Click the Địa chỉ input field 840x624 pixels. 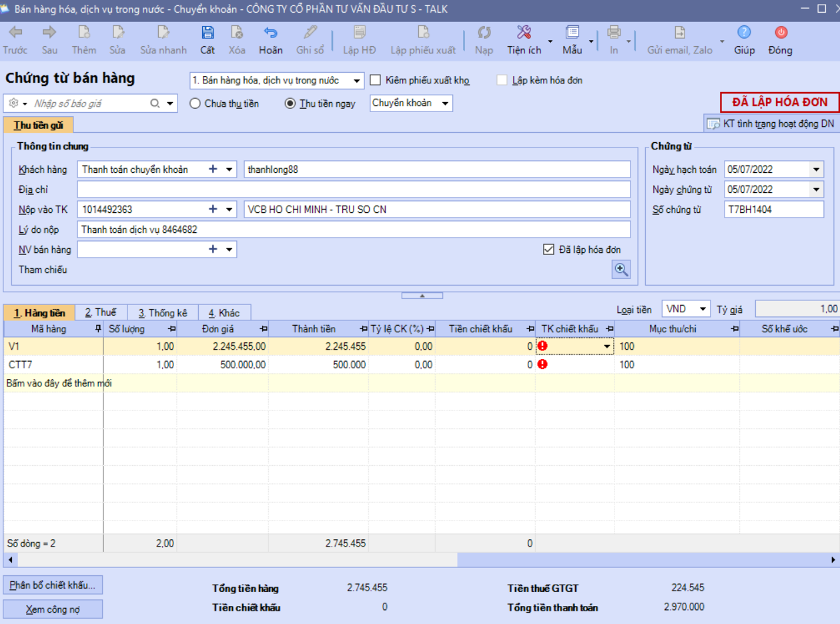354,190
